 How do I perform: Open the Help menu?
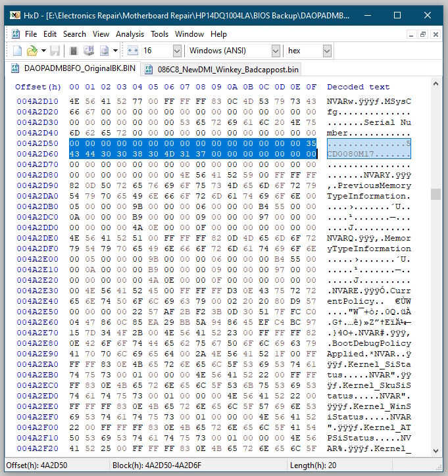click(x=218, y=34)
